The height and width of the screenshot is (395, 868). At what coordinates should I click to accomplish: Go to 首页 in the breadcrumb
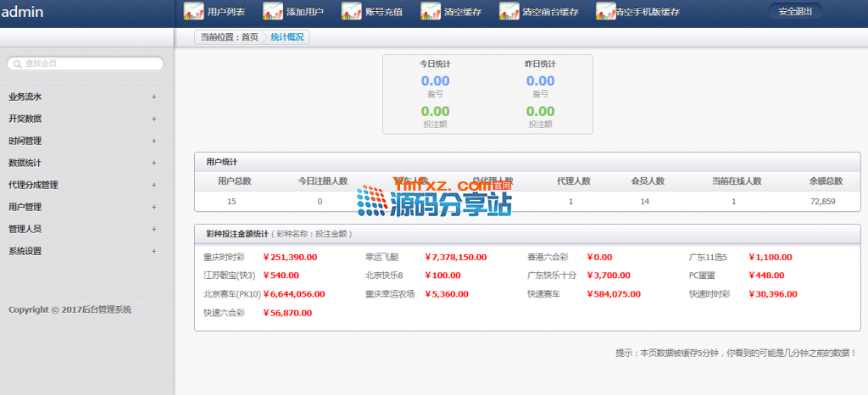(250, 37)
